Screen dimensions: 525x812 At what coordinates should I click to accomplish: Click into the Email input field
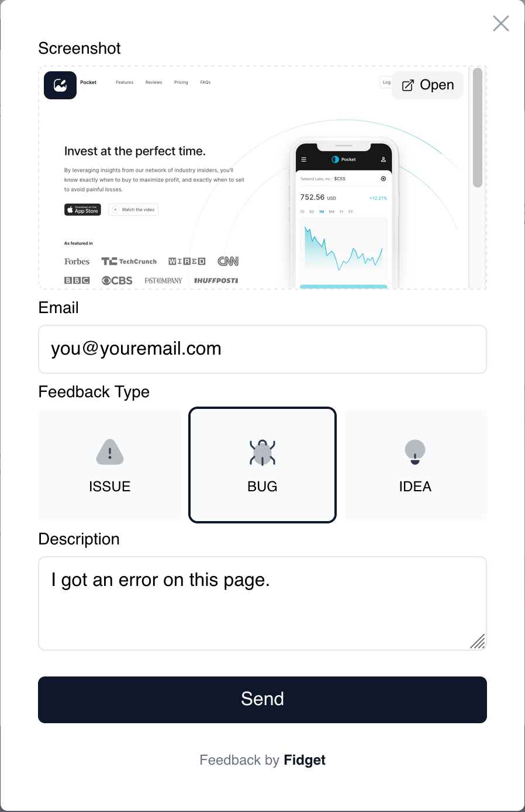[262, 349]
